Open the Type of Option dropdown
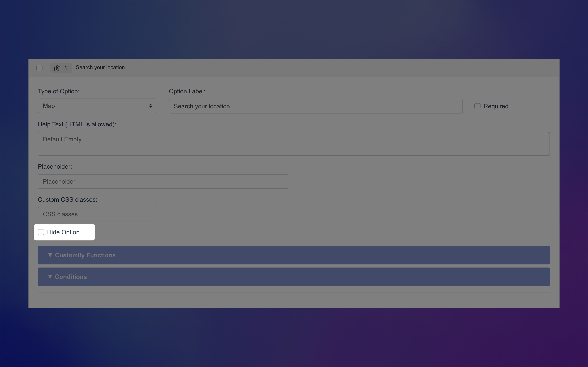Screen dimensions: 588x367 coord(97,106)
